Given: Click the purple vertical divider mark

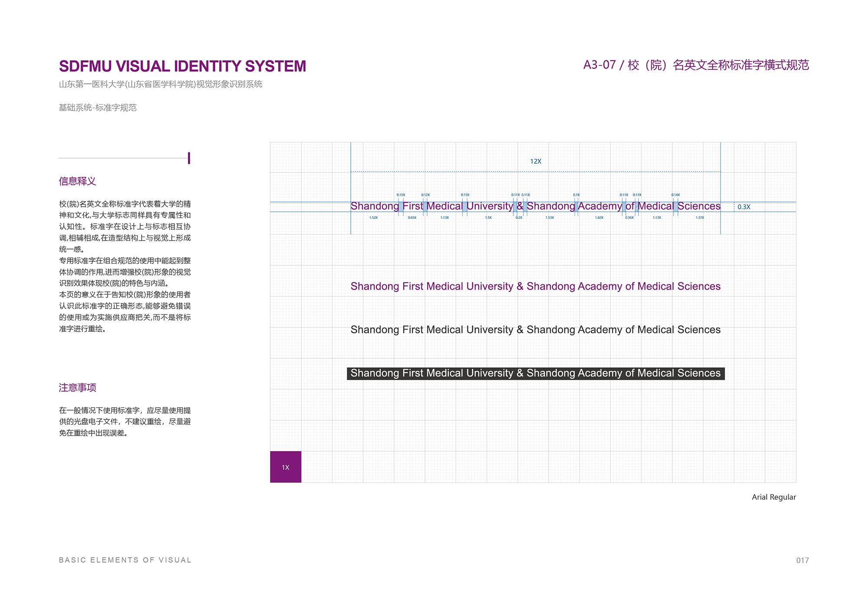Looking at the screenshot, I should point(189,158).
